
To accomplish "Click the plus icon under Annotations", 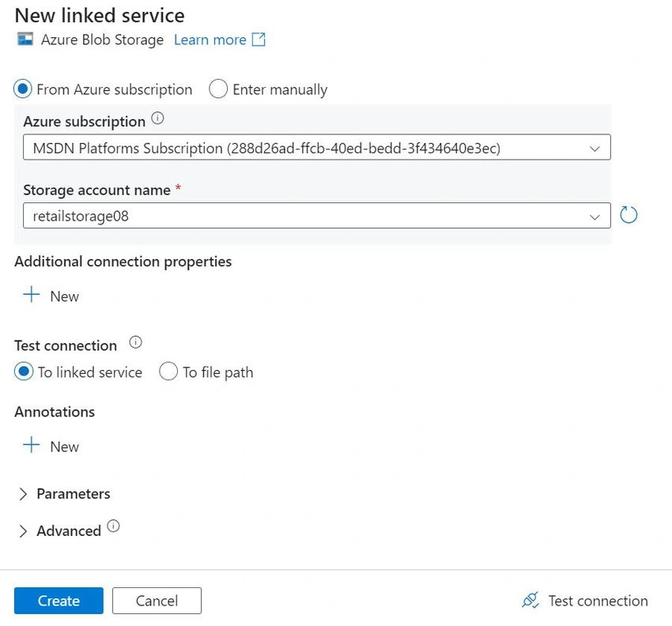I will (32, 445).
